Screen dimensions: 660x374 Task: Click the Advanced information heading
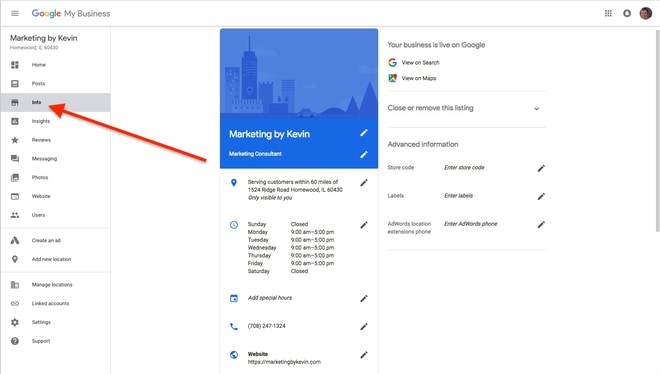point(423,144)
